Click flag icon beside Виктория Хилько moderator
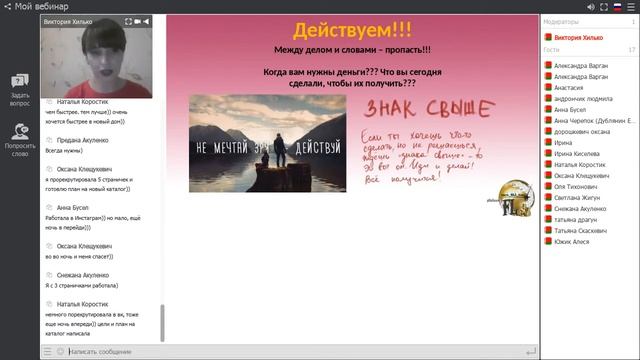Image resolution: width=640 pixels, height=360 pixels. (548, 37)
